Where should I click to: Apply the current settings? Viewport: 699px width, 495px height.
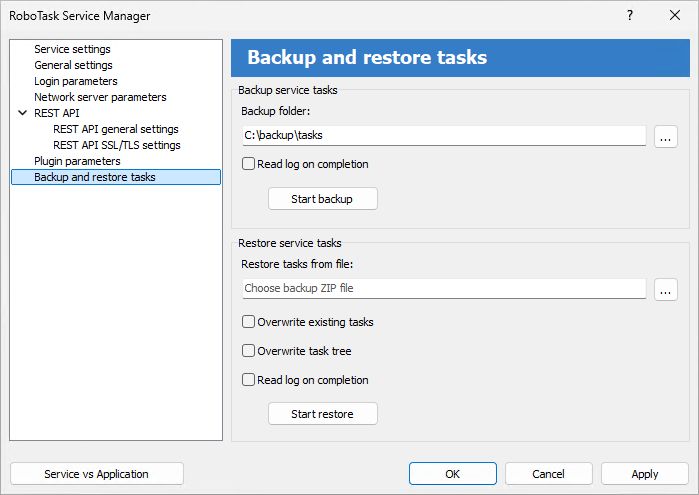645,474
